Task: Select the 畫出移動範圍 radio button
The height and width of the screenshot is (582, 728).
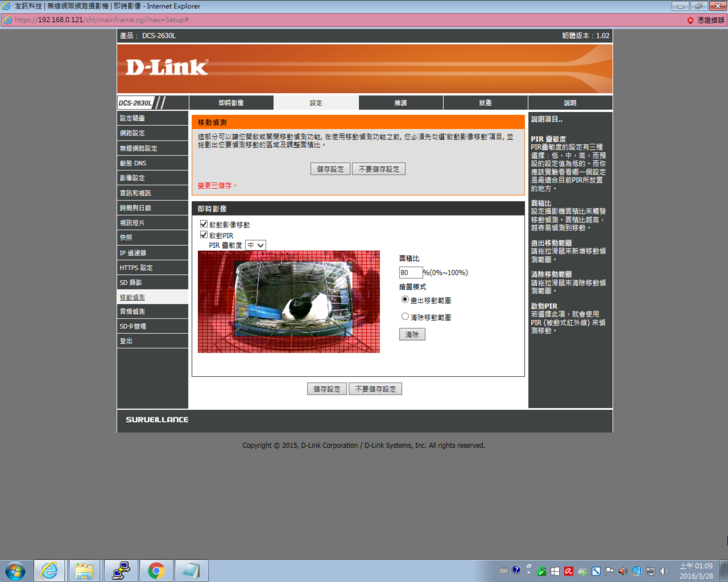Action: point(405,300)
